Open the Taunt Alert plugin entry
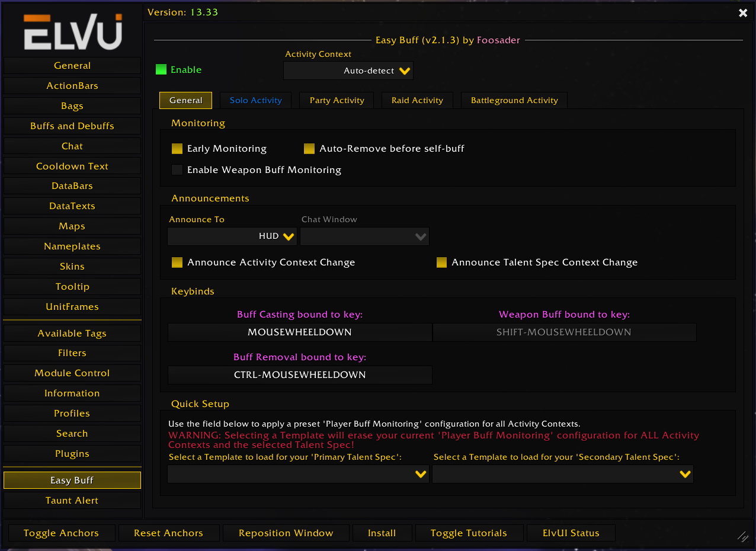This screenshot has width=756, height=551. [x=72, y=501]
